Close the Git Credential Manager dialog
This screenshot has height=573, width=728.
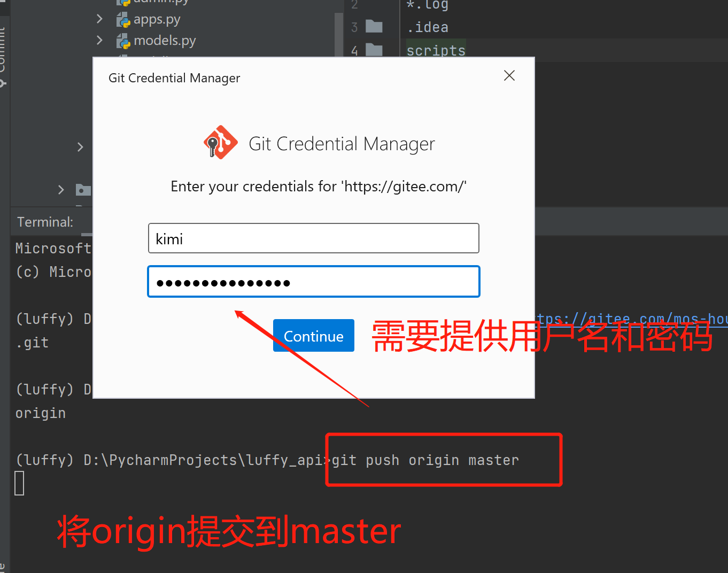(509, 75)
